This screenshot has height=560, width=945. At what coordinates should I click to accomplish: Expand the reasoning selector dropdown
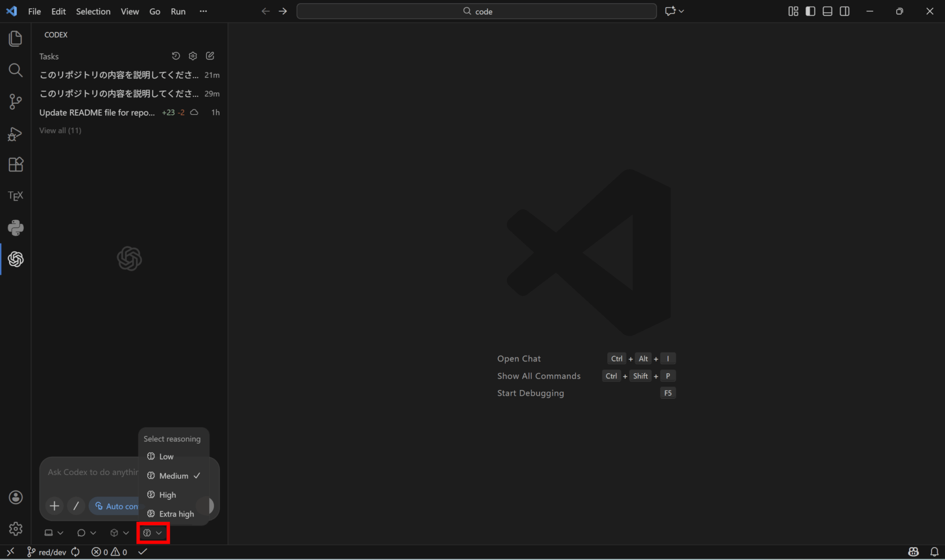(153, 533)
